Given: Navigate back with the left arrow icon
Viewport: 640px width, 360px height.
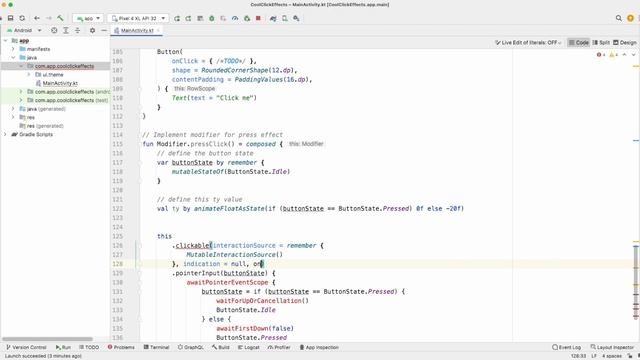Looking at the screenshot, I should point(37,18).
